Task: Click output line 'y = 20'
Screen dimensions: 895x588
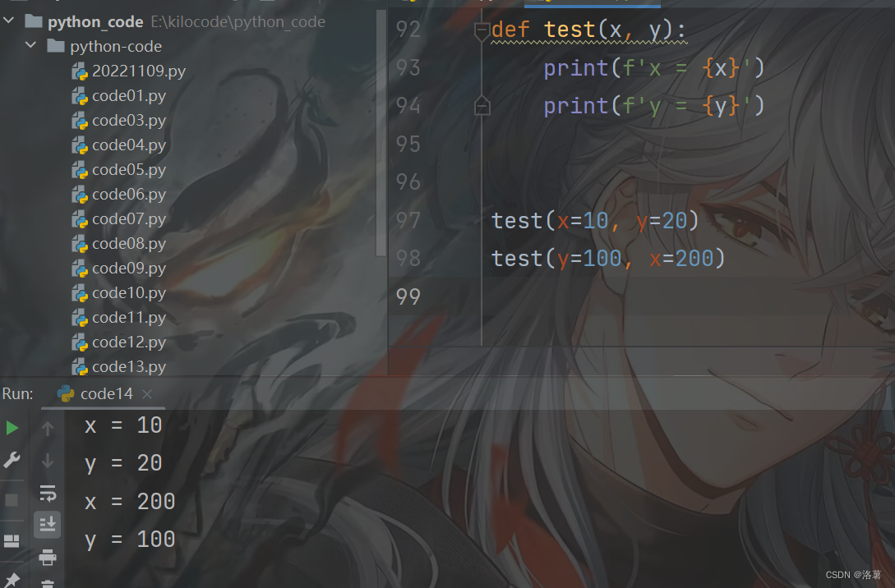Action: [123, 464]
